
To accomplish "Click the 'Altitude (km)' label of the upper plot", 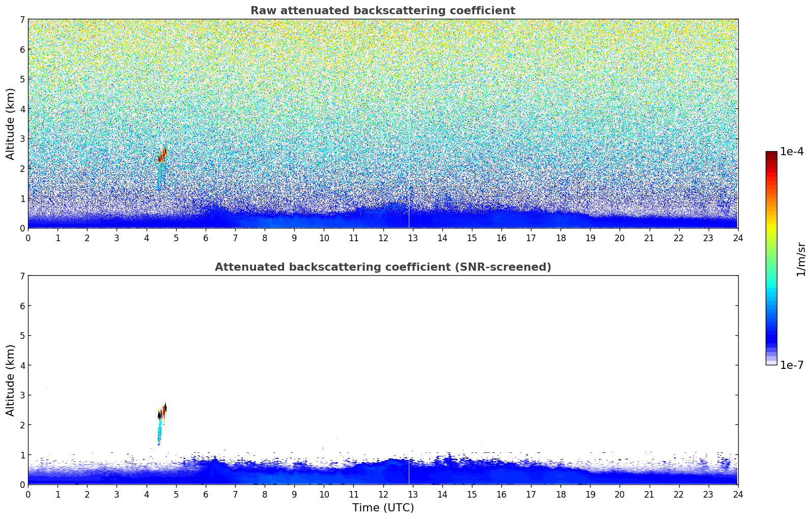I will coord(11,124).
